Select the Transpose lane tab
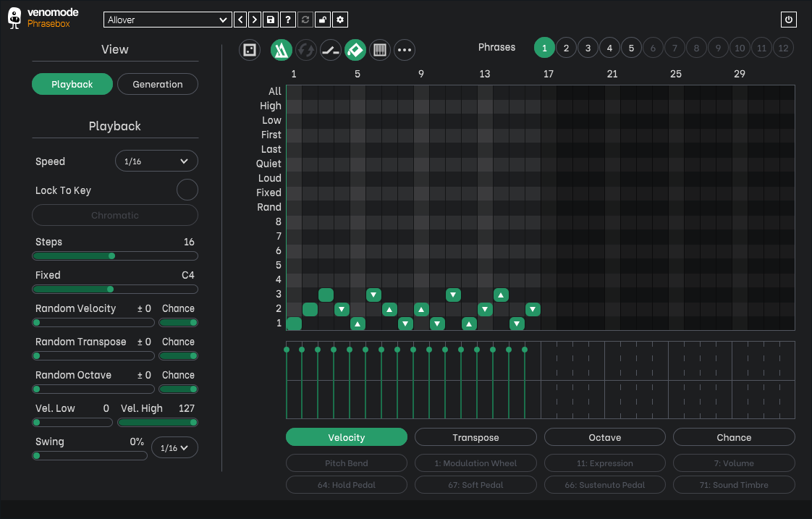 coord(475,437)
